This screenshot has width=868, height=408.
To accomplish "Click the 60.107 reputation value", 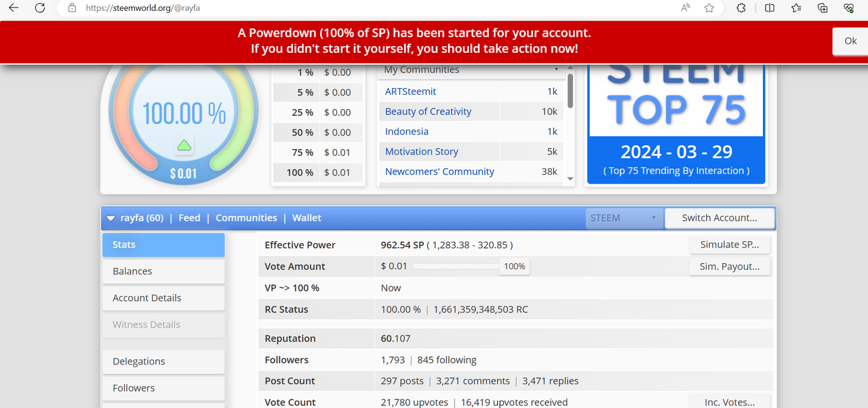I will pos(396,338).
